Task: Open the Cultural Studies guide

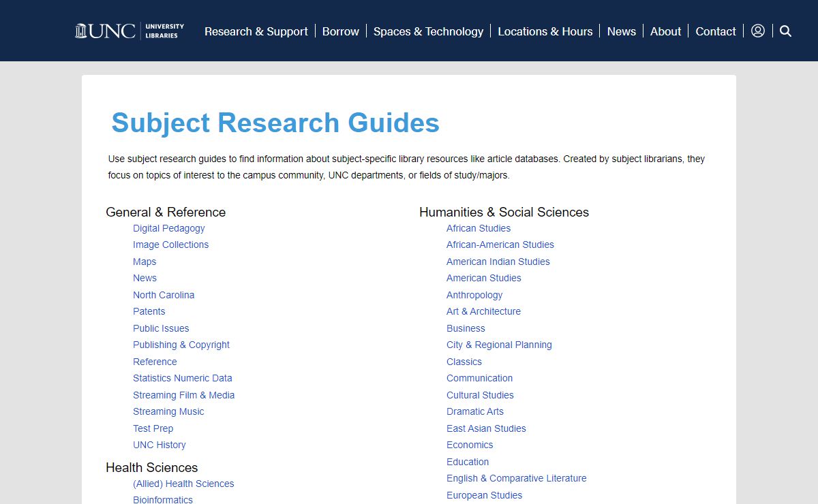Action: [x=481, y=395]
